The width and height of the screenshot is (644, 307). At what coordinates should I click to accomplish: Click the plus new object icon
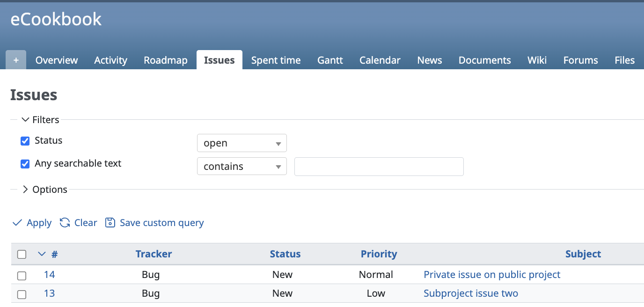coord(16,60)
